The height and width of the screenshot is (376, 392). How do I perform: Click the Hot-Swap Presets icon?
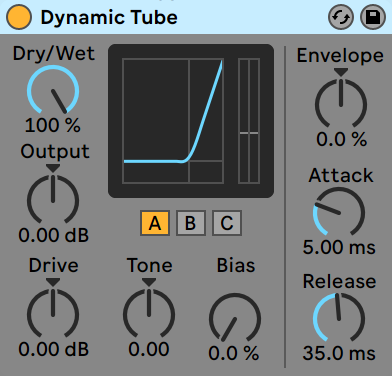(341, 17)
